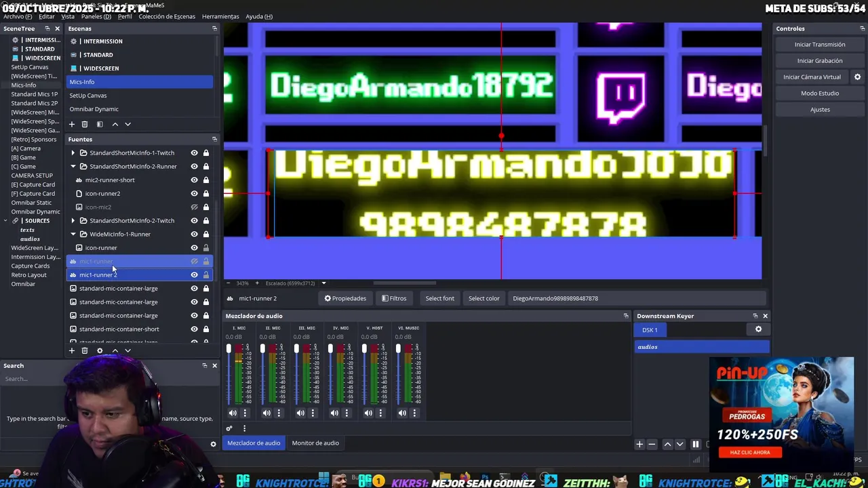The image size is (868, 488).
Task: Collapse StandardShortMicInfo-2-Runner group
Action: [73, 167]
